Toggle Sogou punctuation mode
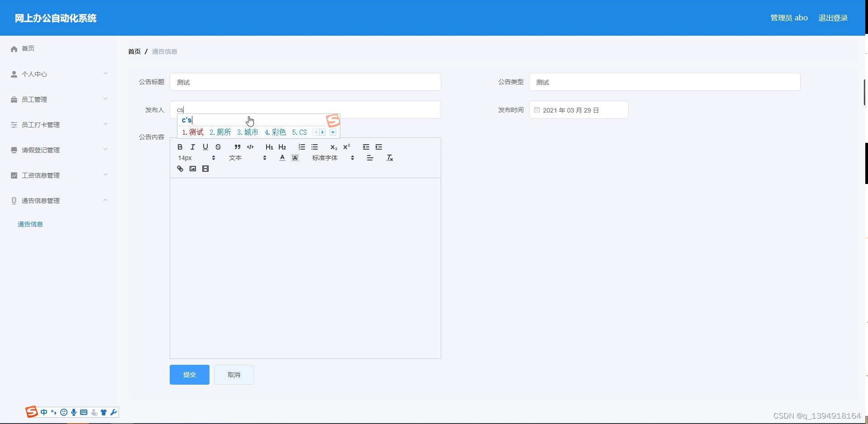 [53, 412]
